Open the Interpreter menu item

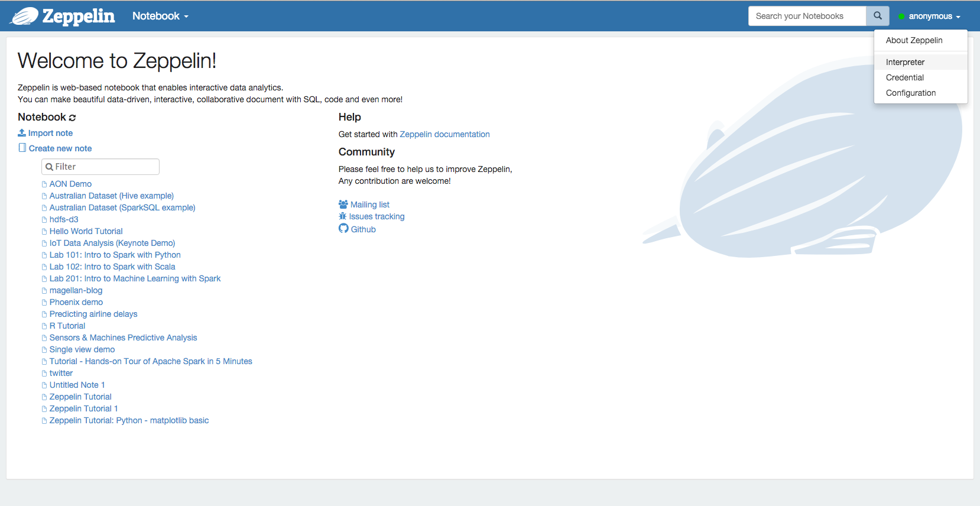pos(921,62)
